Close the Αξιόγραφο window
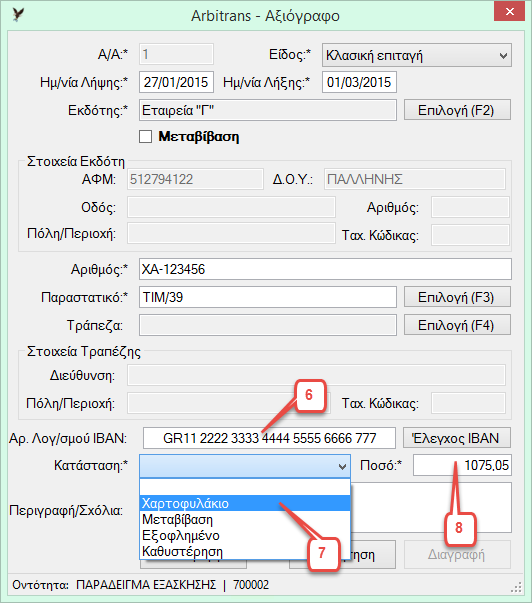This screenshot has width=532, height=603. (x=509, y=12)
